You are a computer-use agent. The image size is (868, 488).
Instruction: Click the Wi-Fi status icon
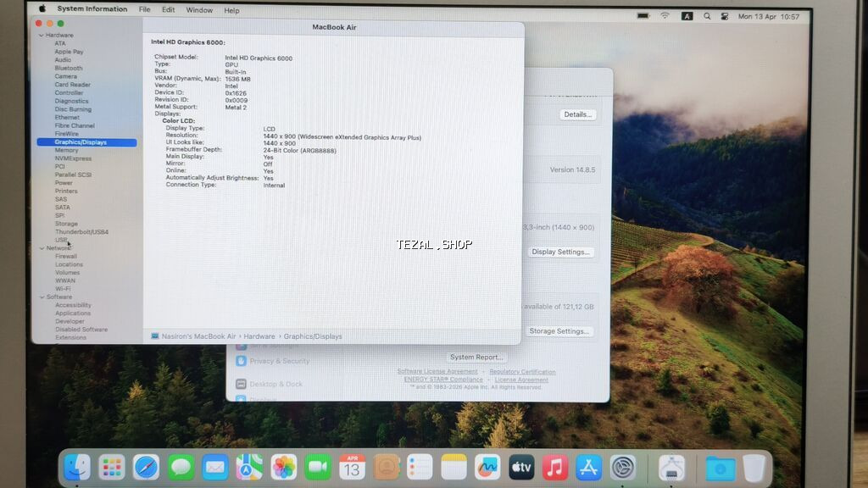pyautogui.click(x=665, y=16)
